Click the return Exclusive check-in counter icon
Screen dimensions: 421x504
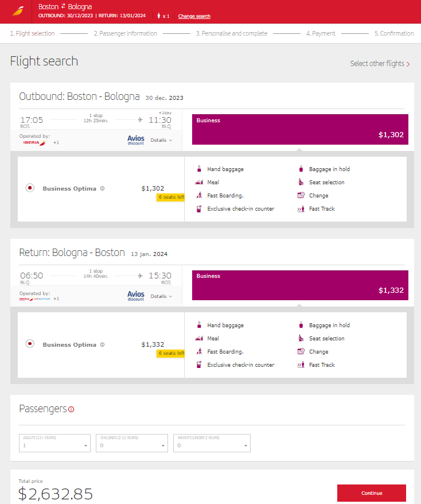click(x=199, y=365)
